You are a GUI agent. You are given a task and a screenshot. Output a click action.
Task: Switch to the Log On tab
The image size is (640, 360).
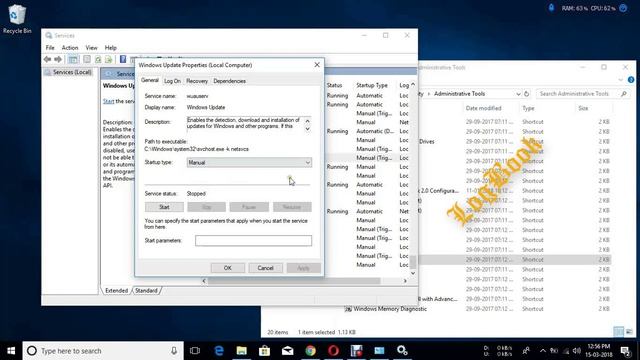tap(172, 81)
